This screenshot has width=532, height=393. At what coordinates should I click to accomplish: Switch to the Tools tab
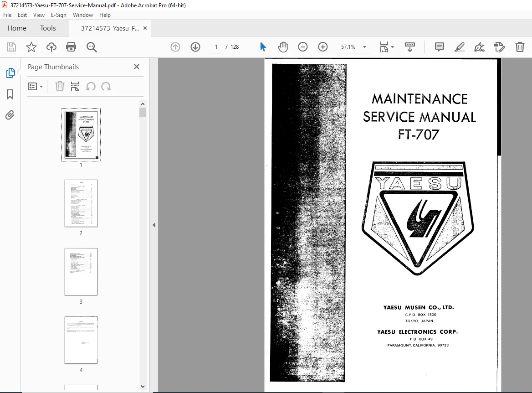coord(48,28)
